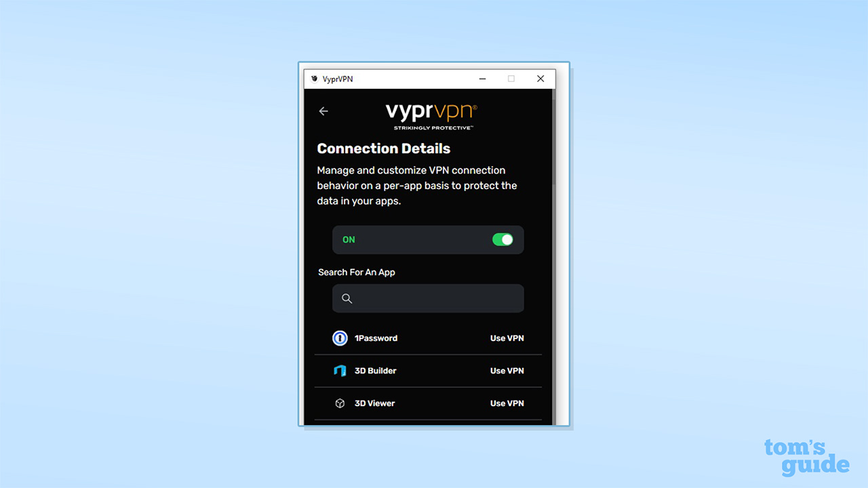This screenshot has height=488, width=868.
Task: Toggle the green ON switch off
Action: click(502, 239)
